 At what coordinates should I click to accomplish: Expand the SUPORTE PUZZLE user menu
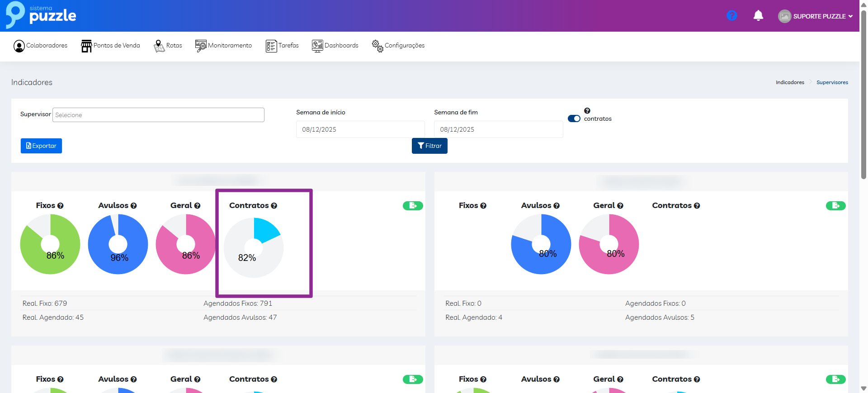pos(816,16)
